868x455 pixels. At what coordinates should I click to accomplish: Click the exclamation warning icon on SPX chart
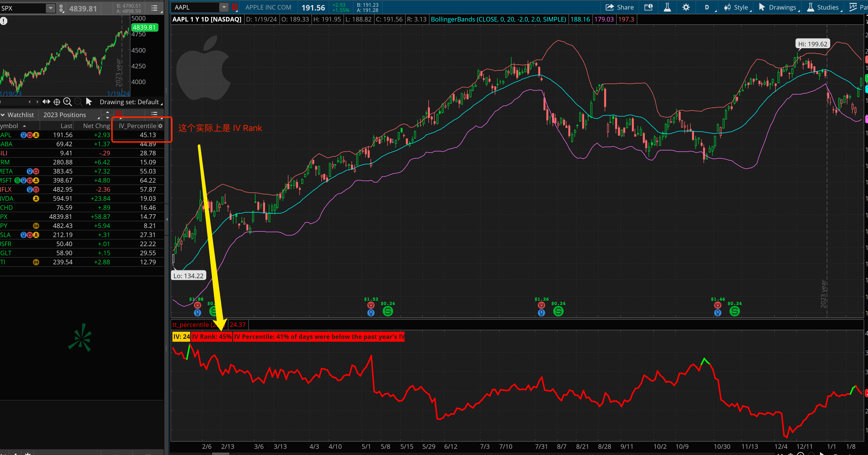(x=4, y=21)
